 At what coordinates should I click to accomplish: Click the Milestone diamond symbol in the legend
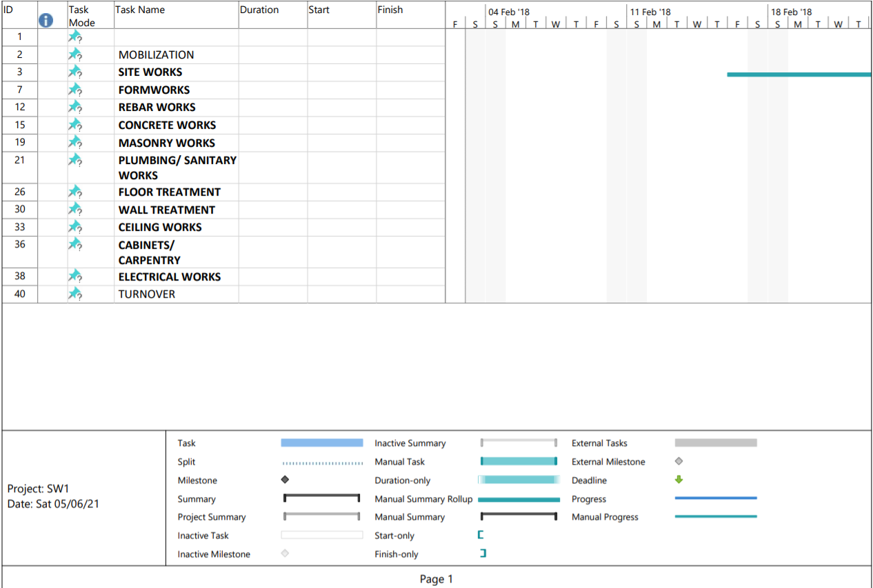(x=285, y=480)
